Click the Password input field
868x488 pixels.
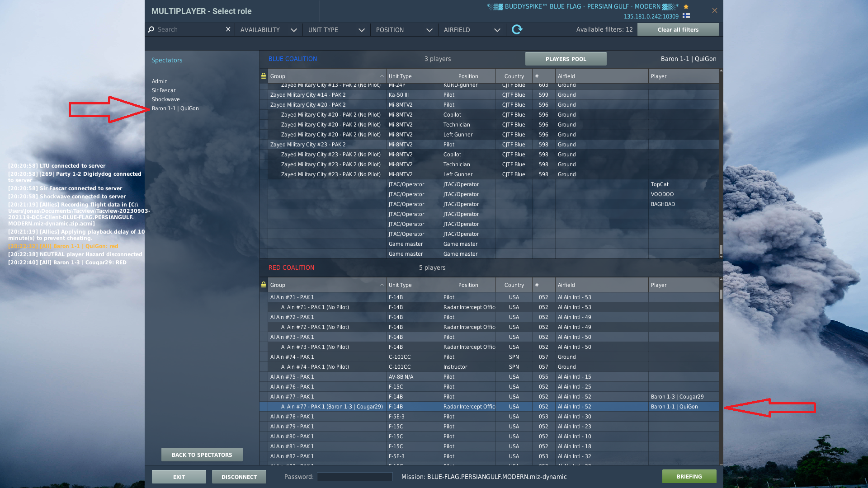pyautogui.click(x=354, y=477)
